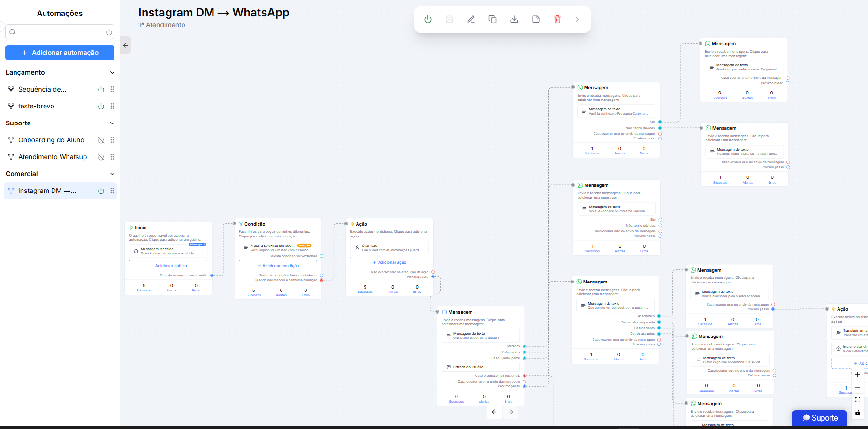
Task: Duplicate the automation with the copy icon
Action: click(x=493, y=19)
